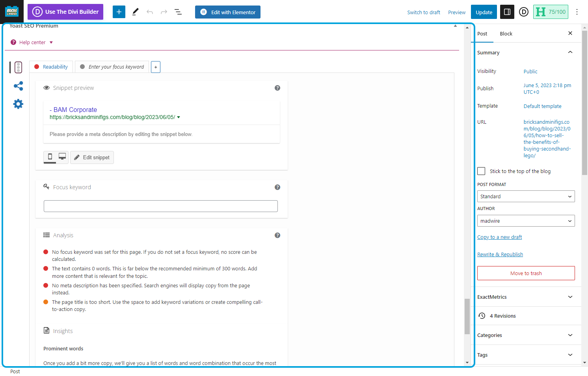Click the Help center question icon
588x376 pixels.
(13, 42)
